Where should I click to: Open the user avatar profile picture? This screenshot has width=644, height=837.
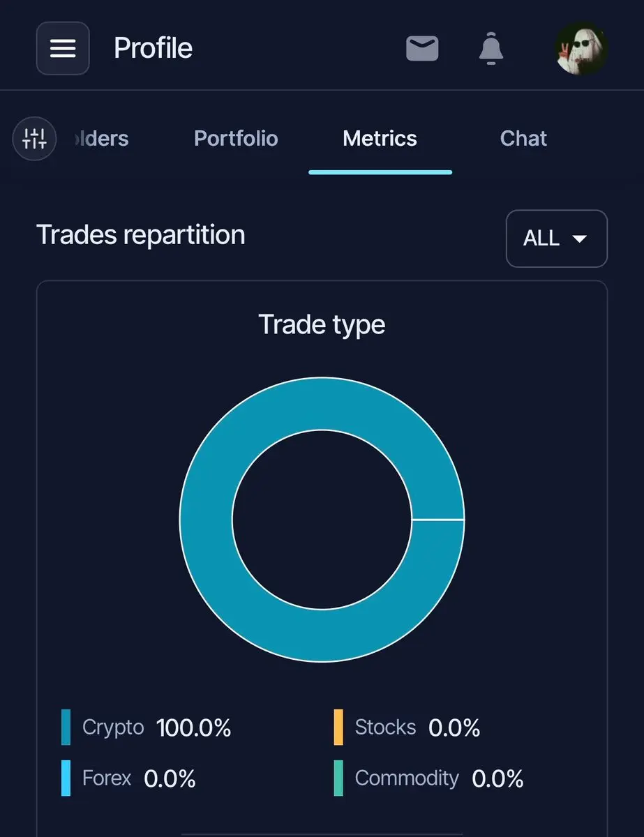[x=582, y=49]
